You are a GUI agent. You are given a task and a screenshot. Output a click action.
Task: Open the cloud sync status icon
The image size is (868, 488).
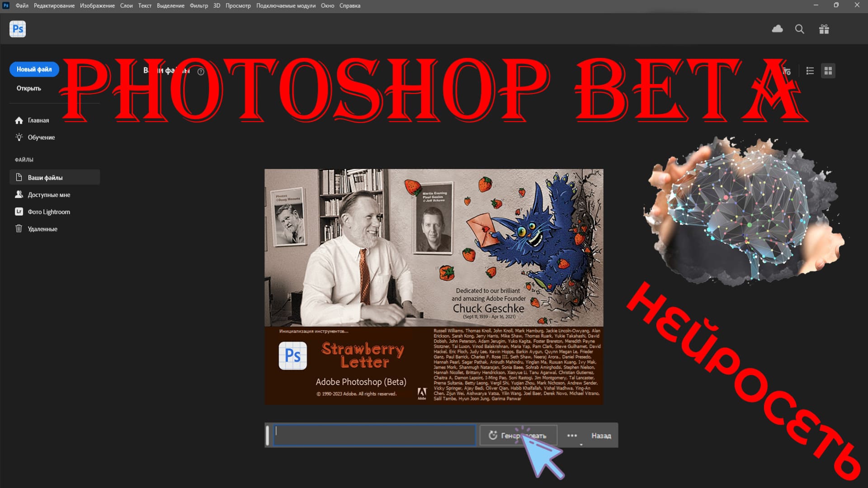tap(777, 29)
